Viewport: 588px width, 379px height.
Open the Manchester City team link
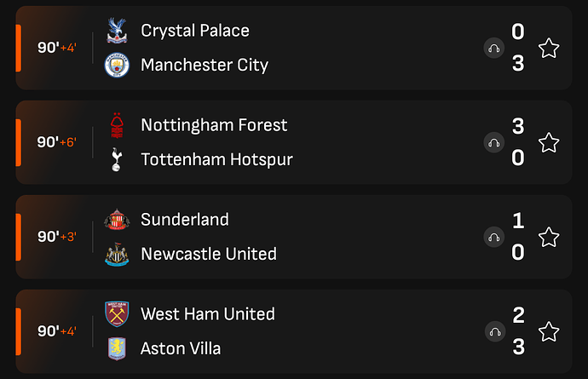coord(205,66)
